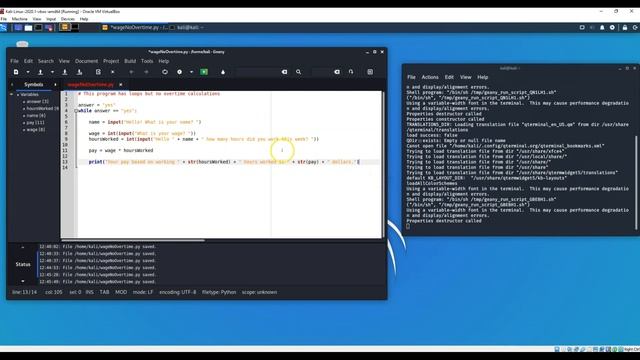Clear the go-to-line field
Viewport: 640px width, 360px height.
(x=337, y=72)
